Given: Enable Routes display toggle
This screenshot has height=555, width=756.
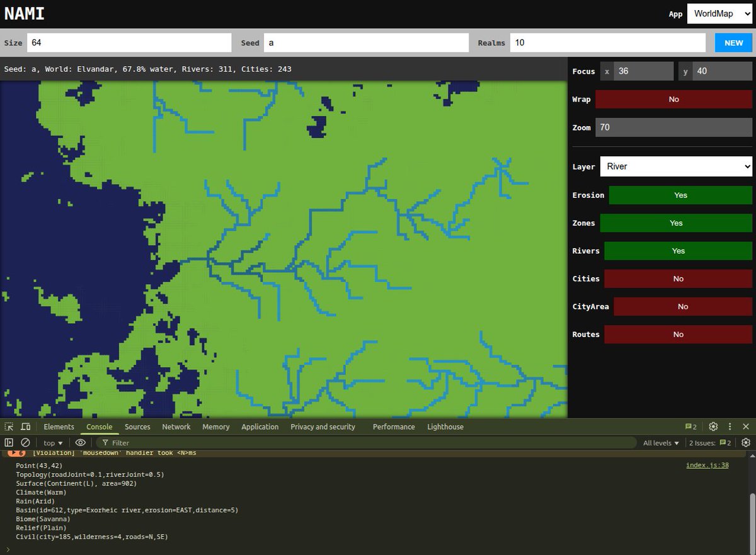Looking at the screenshot, I should [678, 335].
